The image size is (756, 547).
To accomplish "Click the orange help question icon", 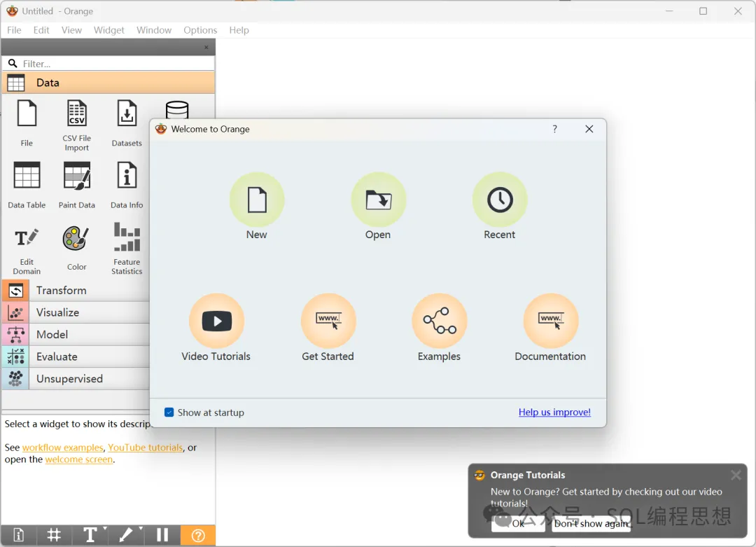I will click(197, 535).
